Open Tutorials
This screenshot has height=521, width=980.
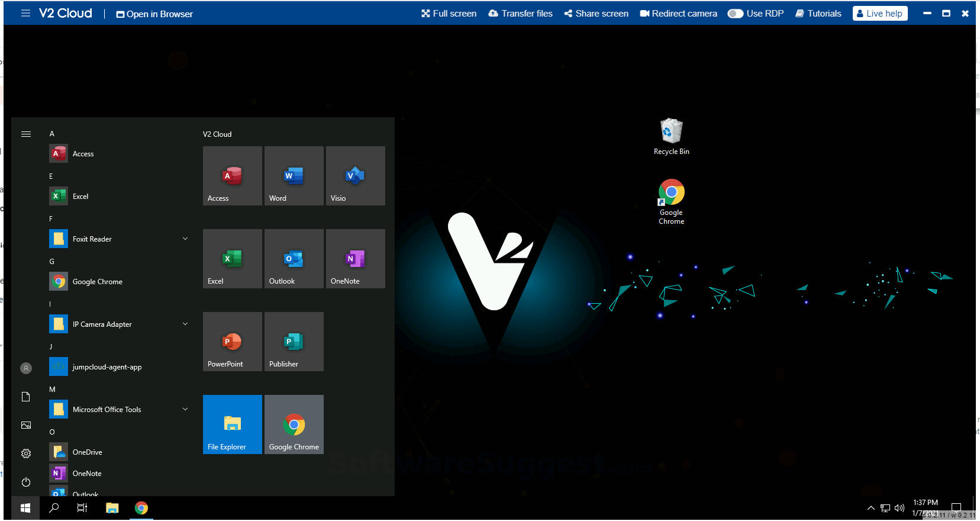[818, 14]
